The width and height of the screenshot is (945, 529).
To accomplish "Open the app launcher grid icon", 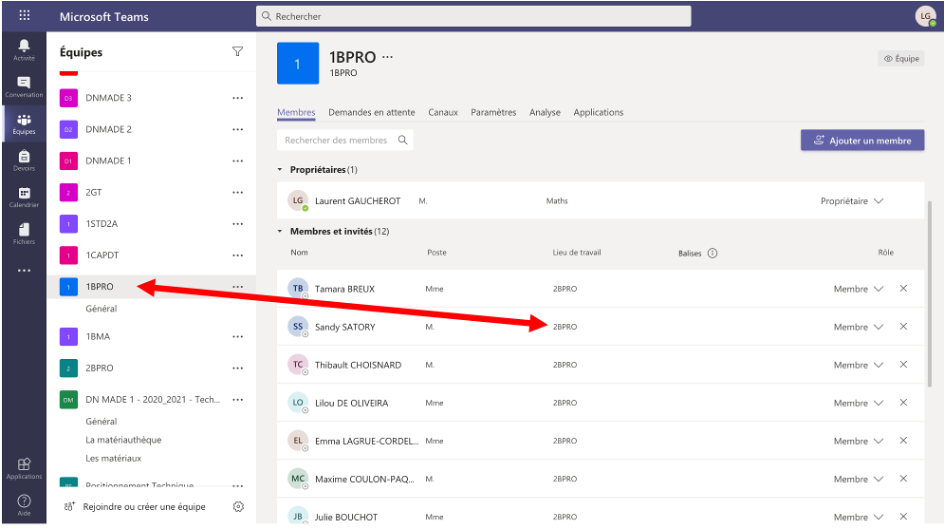I will point(24,16).
